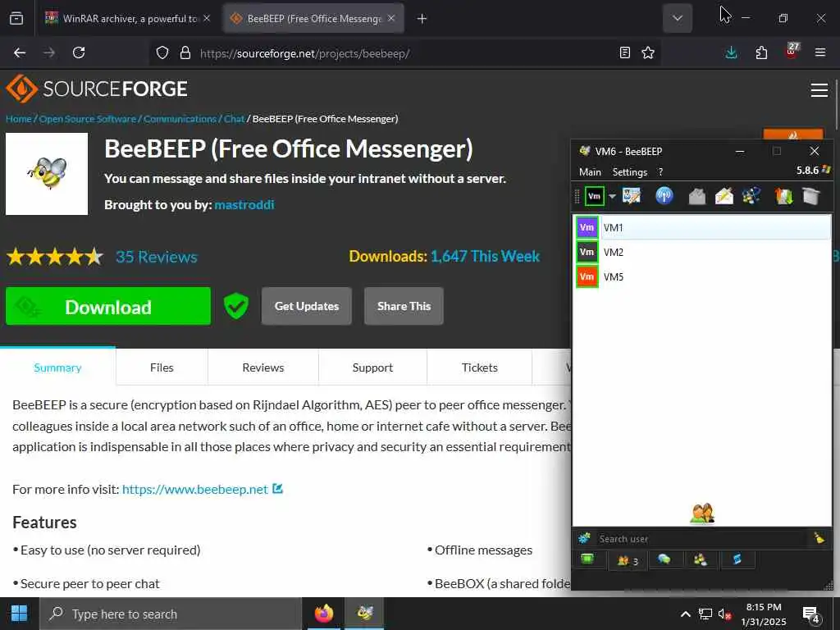Viewport: 840px width, 630px height.
Task: Click the Communications breadcrumb link
Action: coord(180,119)
